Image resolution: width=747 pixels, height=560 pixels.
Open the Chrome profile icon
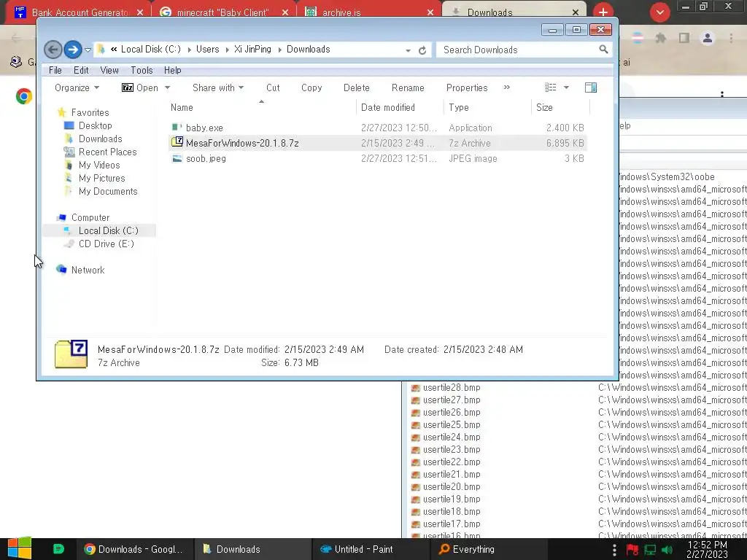708,38
